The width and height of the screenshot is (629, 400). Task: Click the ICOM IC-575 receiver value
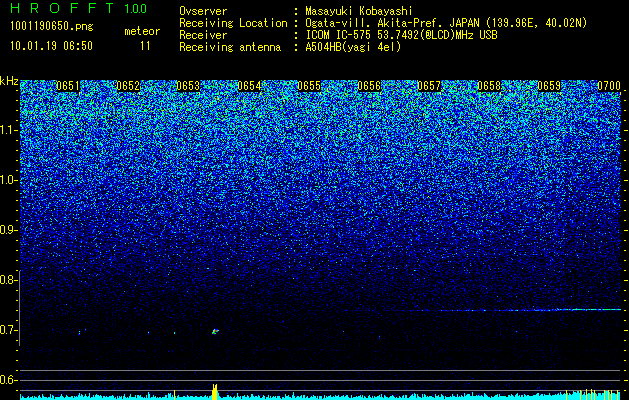click(401, 35)
